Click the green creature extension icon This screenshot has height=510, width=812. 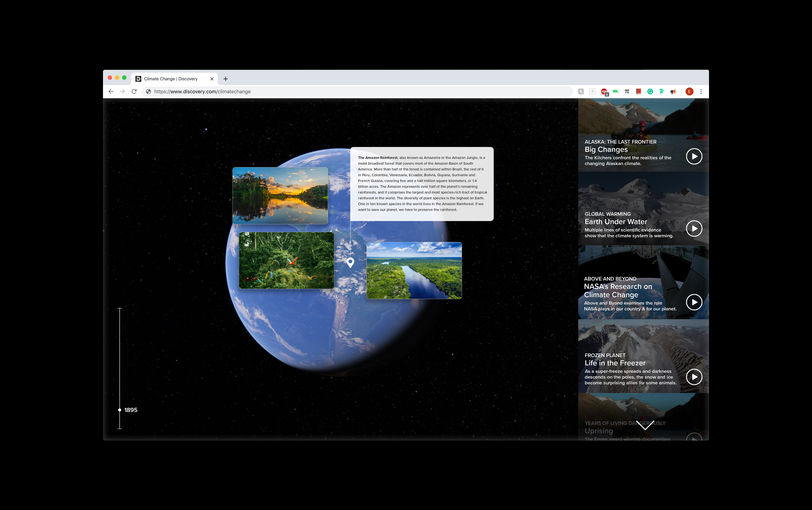click(x=661, y=91)
